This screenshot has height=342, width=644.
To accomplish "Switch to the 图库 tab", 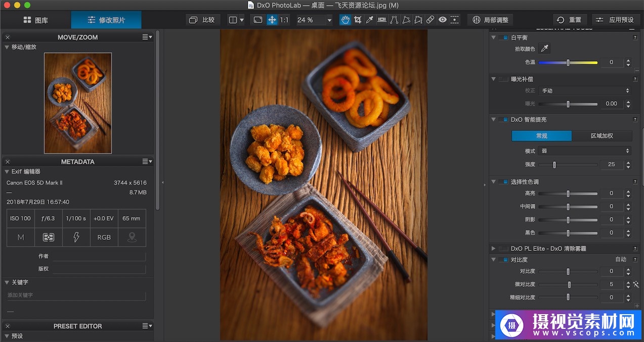I will (x=35, y=20).
